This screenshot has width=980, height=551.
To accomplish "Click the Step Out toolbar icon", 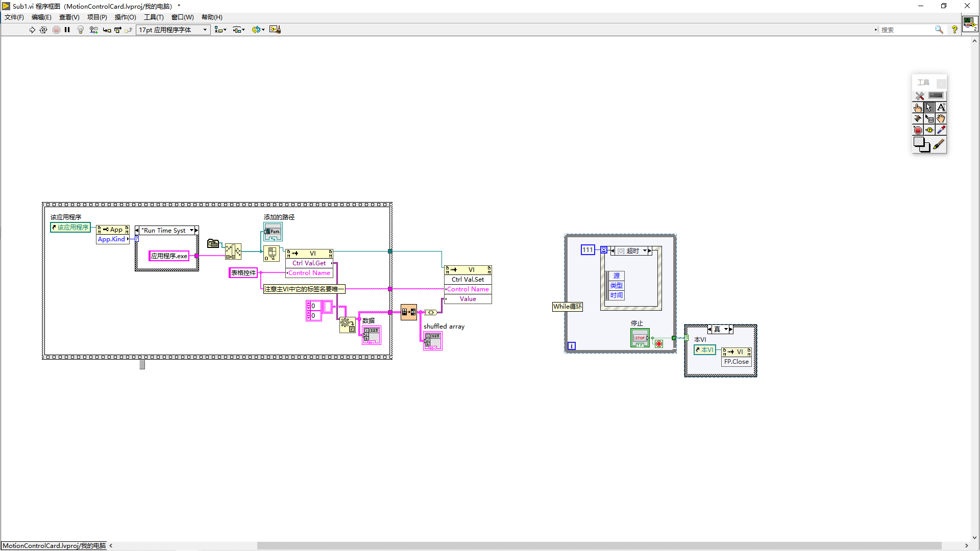I will [128, 30].
